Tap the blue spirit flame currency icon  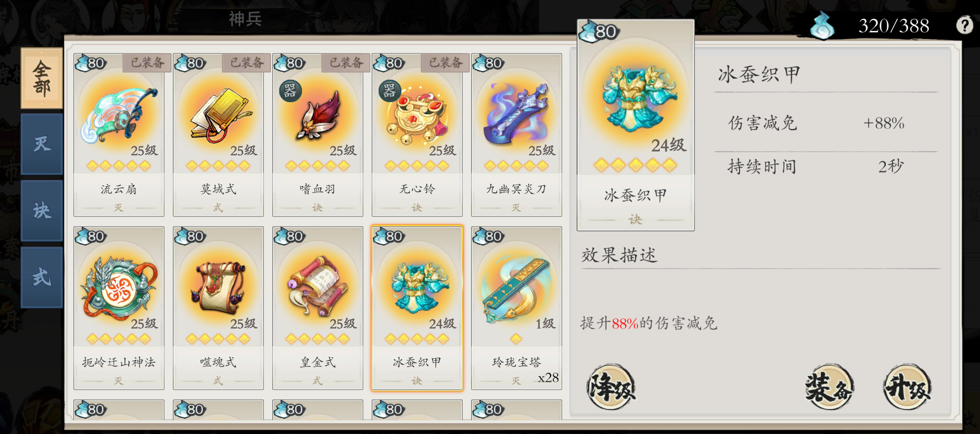(x=822, y=25)
